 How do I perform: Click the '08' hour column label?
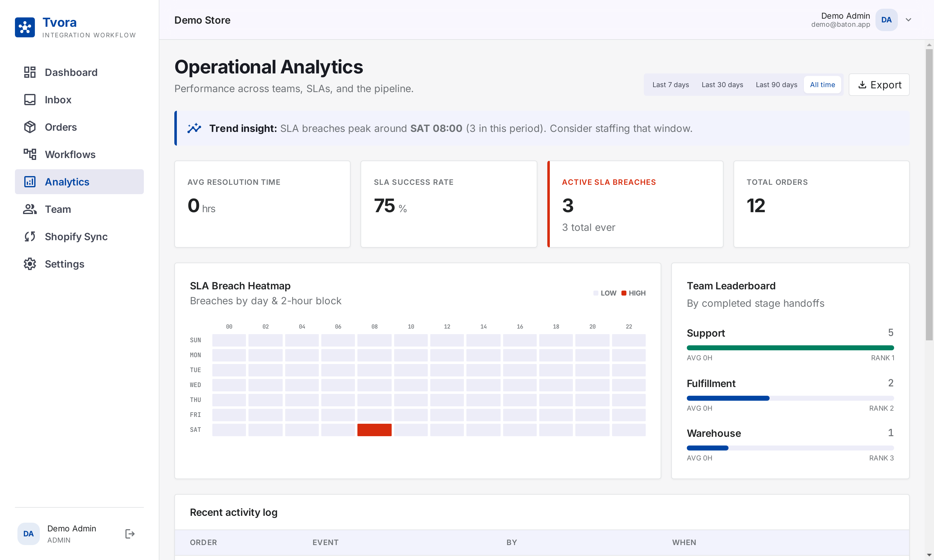tap(374, 326)
